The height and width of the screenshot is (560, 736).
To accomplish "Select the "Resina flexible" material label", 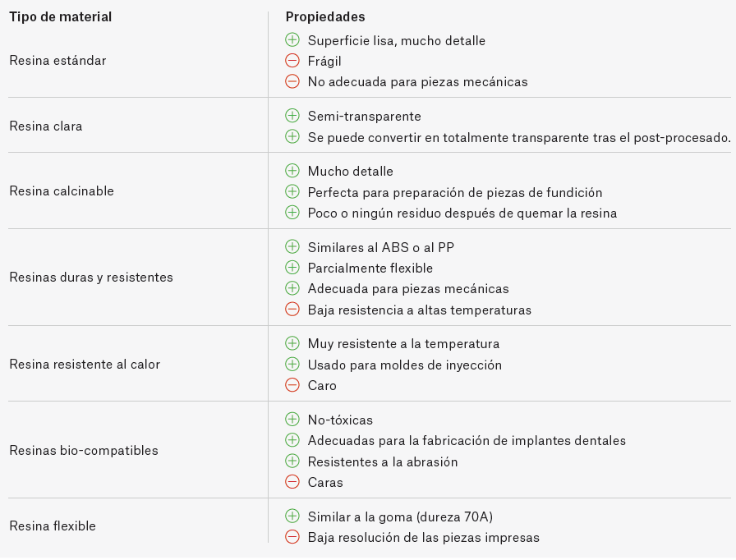I will 53,526.
